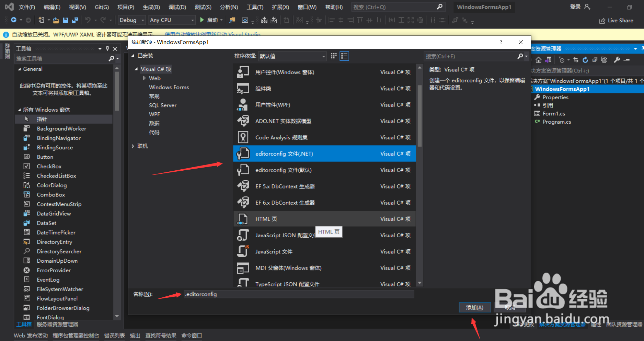This screenshot has width=644, height=341.
Task: Cancel the Add New Item dialog
Action: coord(510,307)
